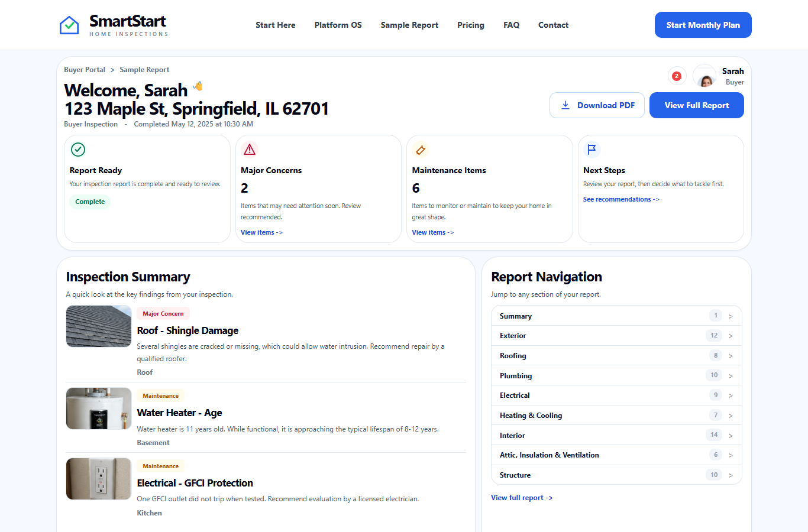The height and width of the screenshot is (532, 808).
Task: Open the water heater photo thumbnail
Action: click(99, 408)
